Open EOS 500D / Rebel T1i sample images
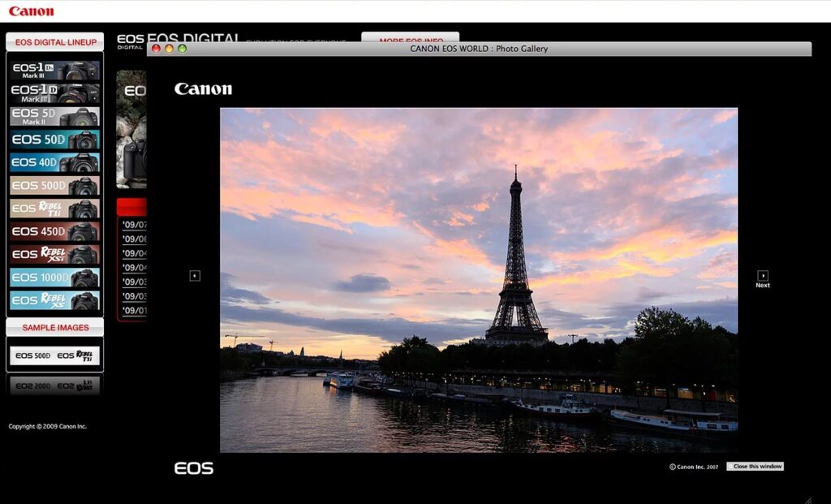Image resolution: width=831 pixels, height=504 pixels. 54,355
